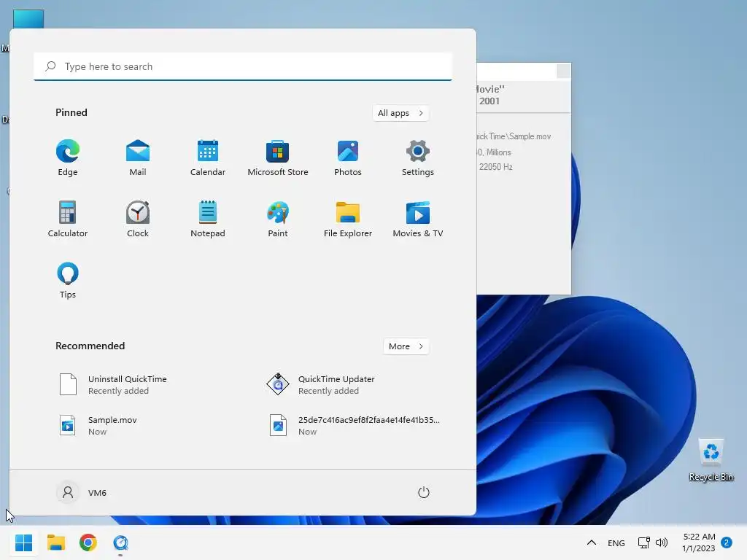Click the Type here to search field
This screenshot has width=747, height=560.
click(x=243, y=66)
